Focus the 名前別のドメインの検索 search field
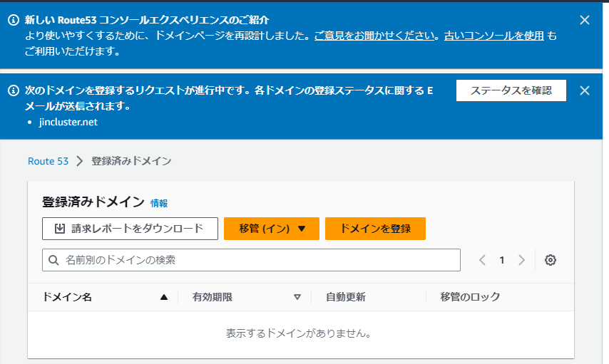The width and height of the screenshot is (609, 364). [257, 260]
